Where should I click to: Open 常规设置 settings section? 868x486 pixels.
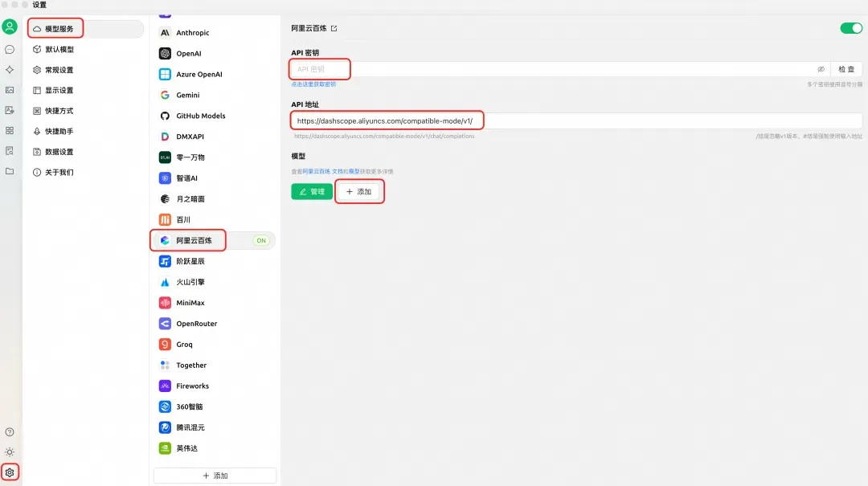pyautogui.click(x=85, y=70)
